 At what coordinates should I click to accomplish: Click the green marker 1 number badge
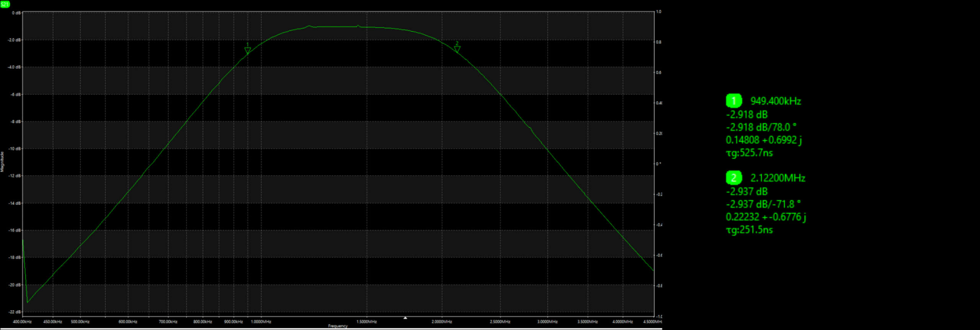733,101
